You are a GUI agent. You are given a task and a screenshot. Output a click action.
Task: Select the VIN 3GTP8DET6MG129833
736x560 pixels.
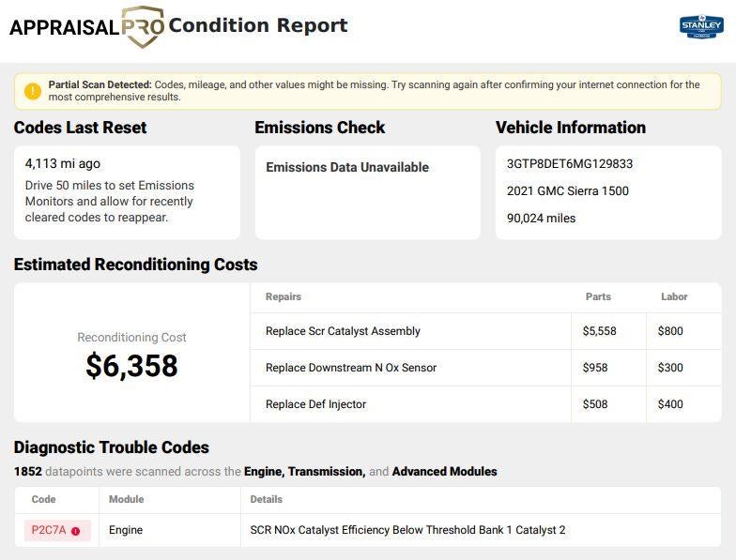tap(570, 163)
